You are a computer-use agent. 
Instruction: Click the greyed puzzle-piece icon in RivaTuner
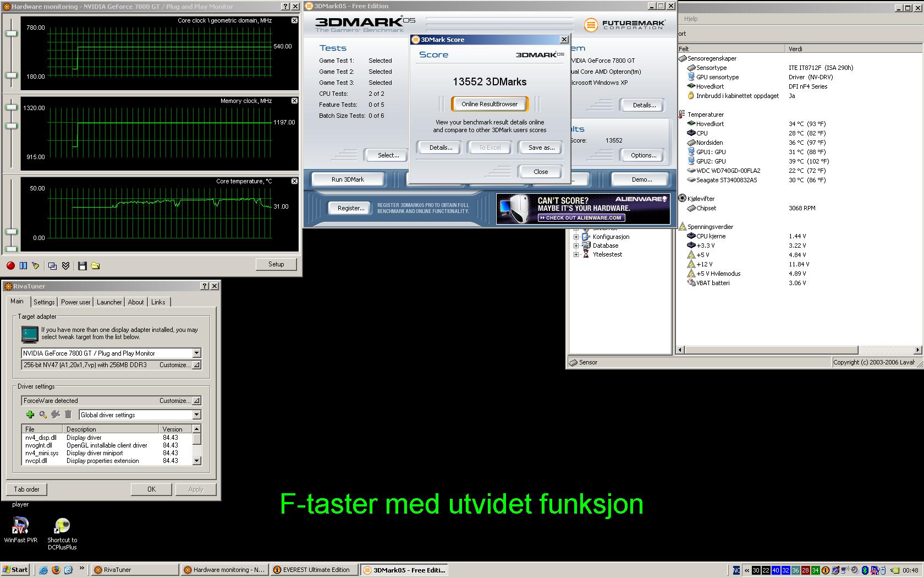pos(56,415)
